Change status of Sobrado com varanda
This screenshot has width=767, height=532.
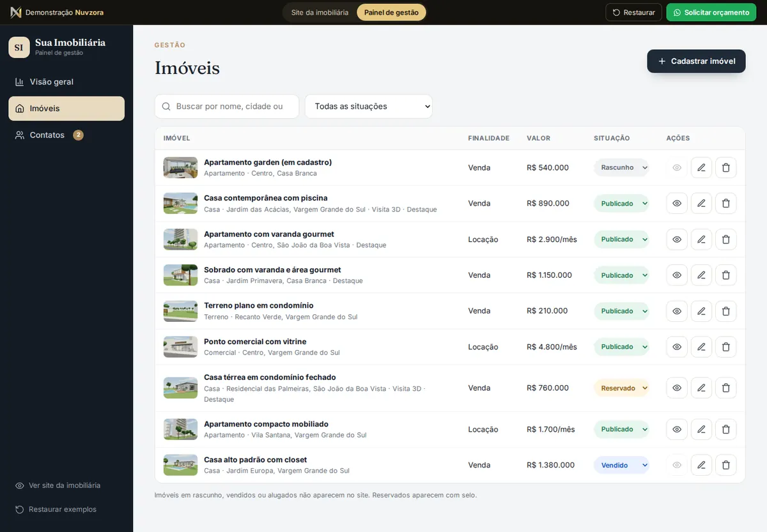tap(621, 275)
